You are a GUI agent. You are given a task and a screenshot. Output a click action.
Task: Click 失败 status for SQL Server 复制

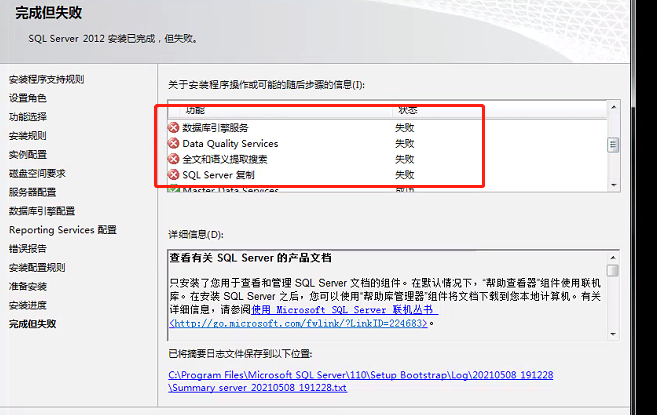coord(404,174)
